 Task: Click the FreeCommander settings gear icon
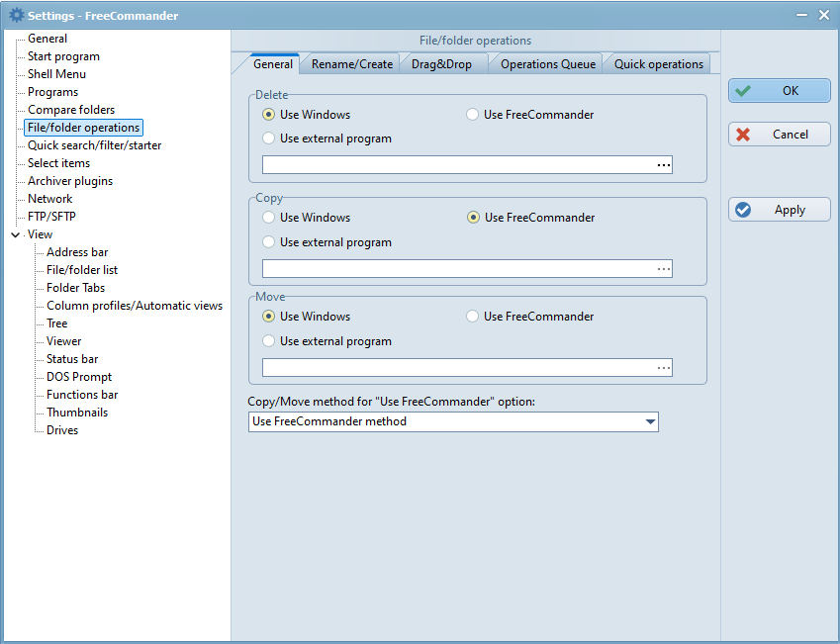(x=17, y=15)
